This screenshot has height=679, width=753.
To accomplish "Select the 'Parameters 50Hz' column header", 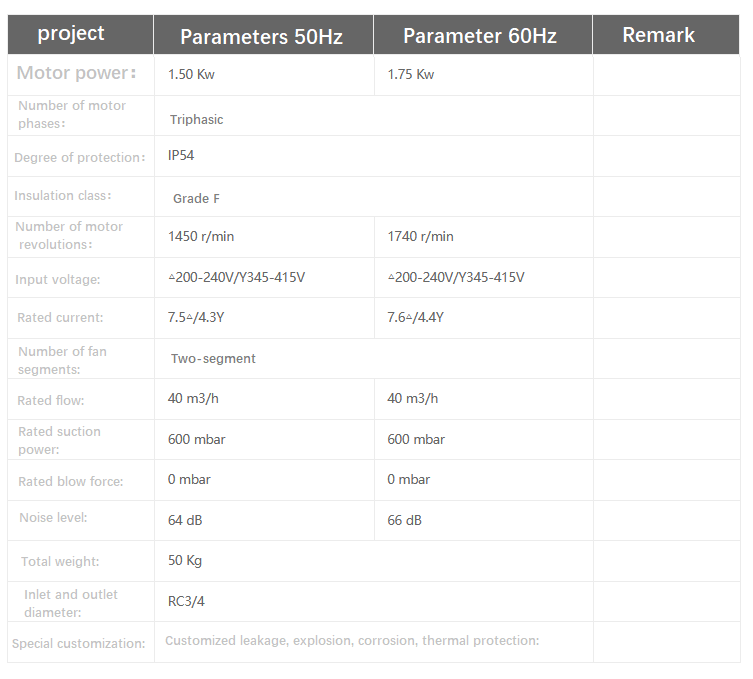I will coord(261,37).
